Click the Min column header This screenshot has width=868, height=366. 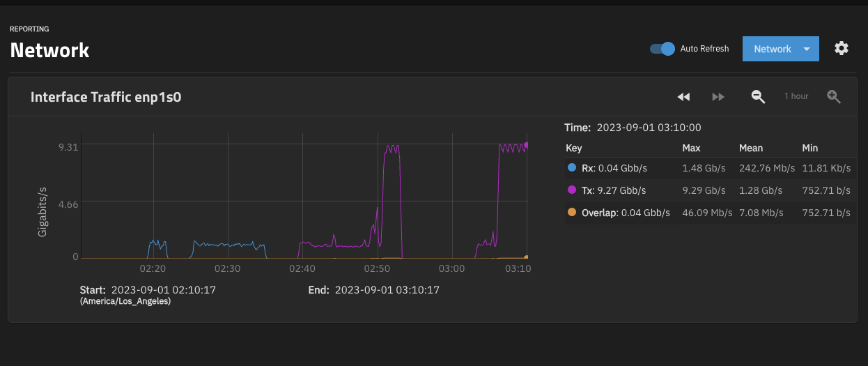pyautogui.click(x=809, y=148)
